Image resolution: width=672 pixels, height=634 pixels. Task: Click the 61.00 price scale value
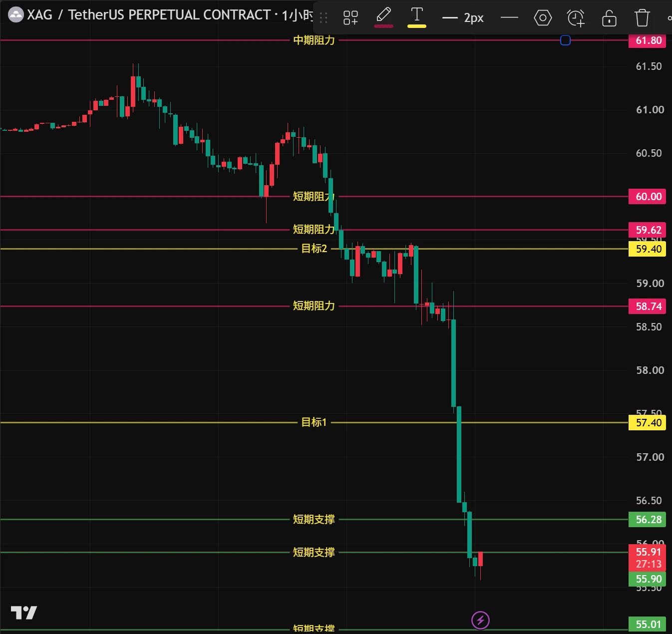pos(650,110)
